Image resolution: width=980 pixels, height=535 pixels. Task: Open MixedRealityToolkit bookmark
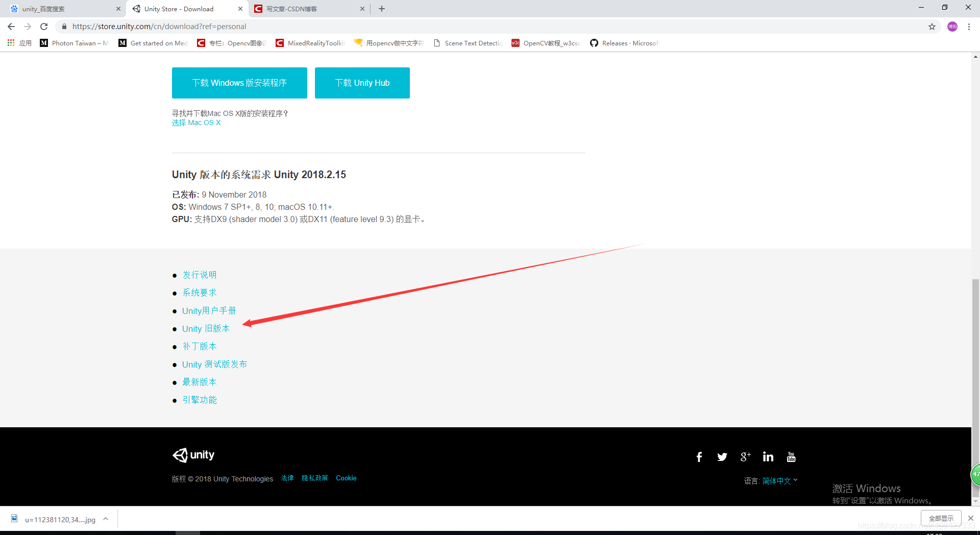click(x=310, y=43)
